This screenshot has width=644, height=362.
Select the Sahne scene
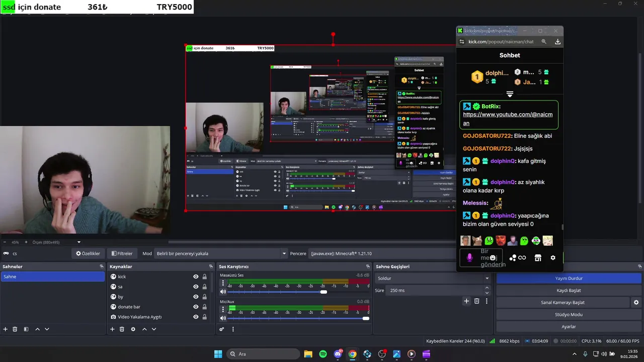tap(52, 277)
